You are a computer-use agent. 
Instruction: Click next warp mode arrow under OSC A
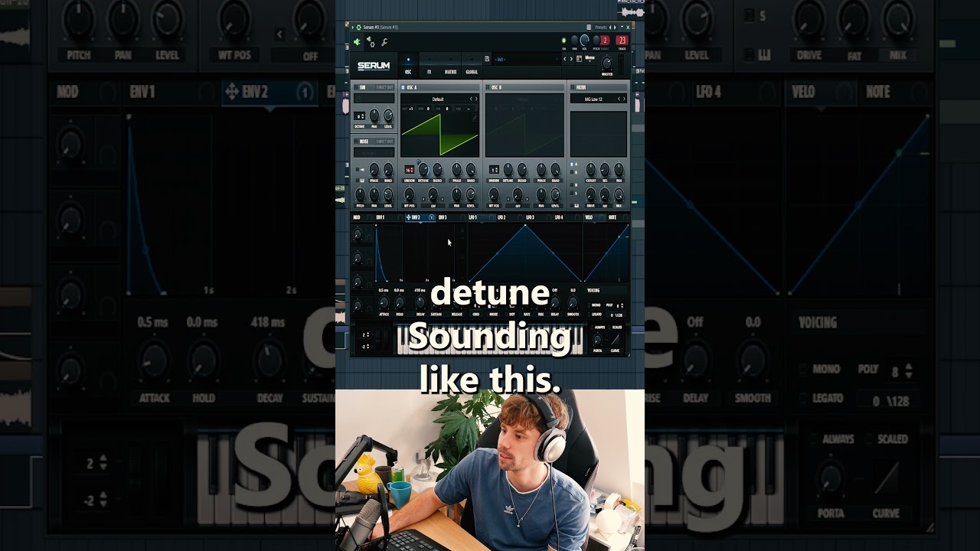pos(443,199)
